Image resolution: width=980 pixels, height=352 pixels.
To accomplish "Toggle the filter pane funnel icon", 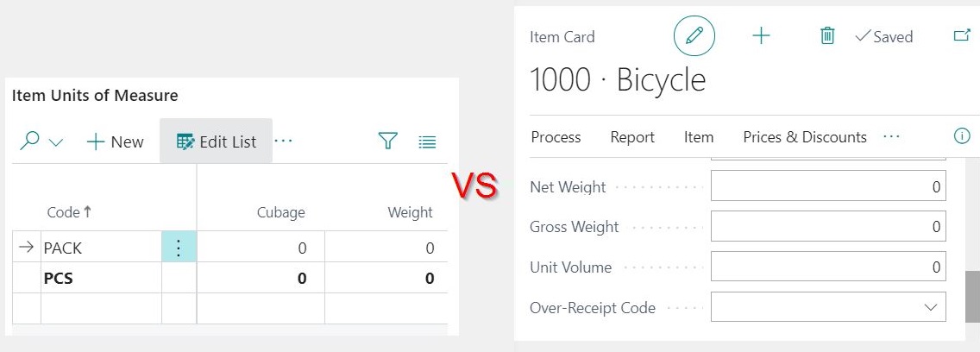I will [x=388, y=141].
